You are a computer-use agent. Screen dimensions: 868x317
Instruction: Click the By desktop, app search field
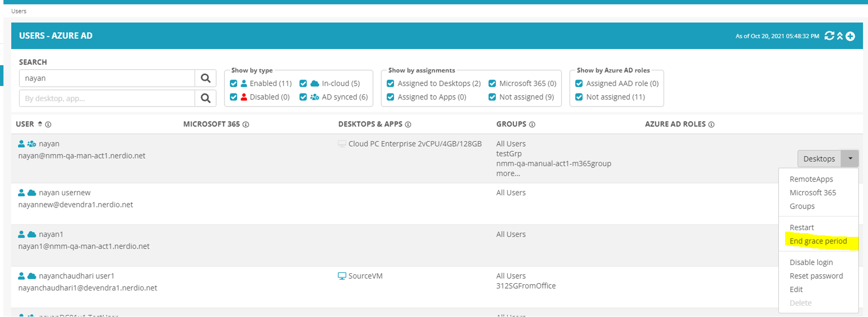(x=107, y=99)
